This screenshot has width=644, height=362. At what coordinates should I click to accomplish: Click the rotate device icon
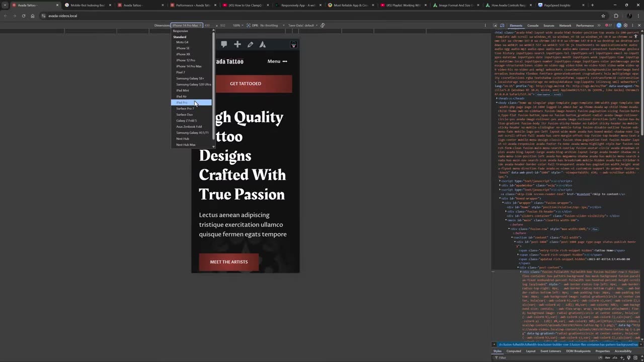(323, 25)
